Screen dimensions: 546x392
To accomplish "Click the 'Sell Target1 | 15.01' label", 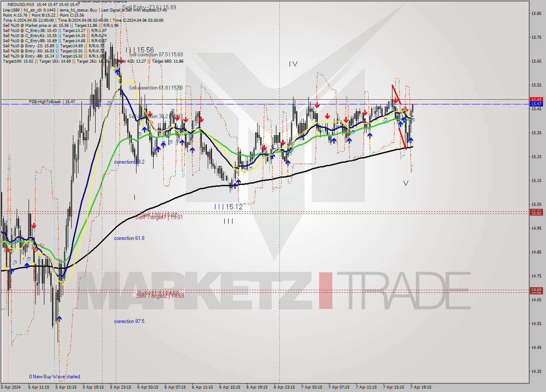I will click(x=160, y=217).
